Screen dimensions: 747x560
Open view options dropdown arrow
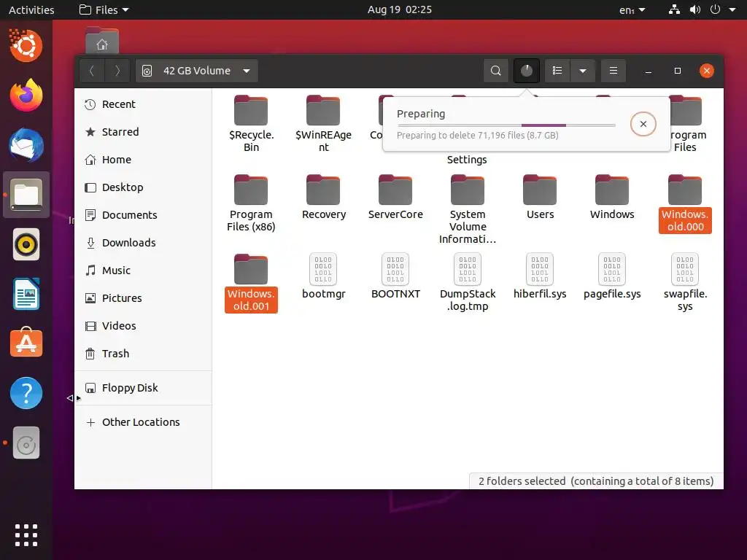(583, 71)
